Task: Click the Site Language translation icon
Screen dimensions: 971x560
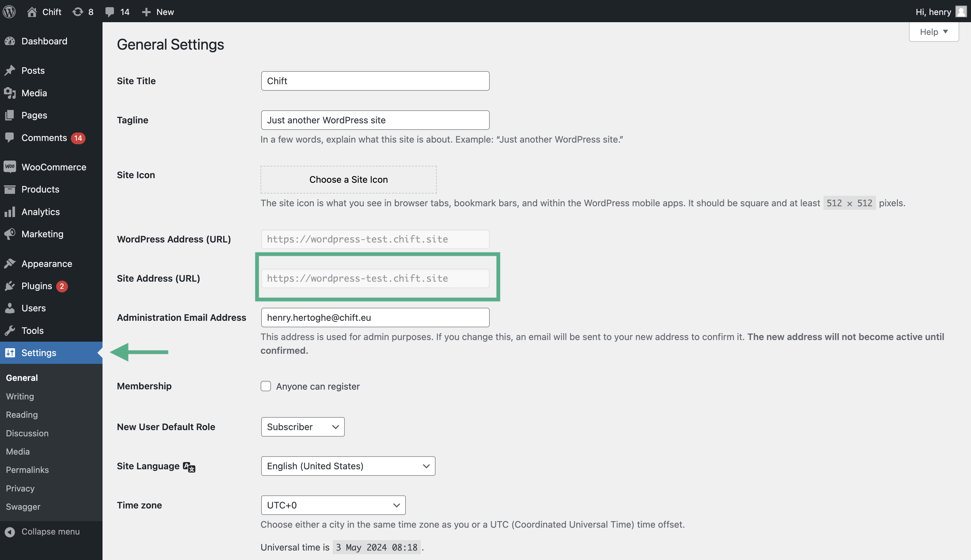Action: [x=189, y=467]
